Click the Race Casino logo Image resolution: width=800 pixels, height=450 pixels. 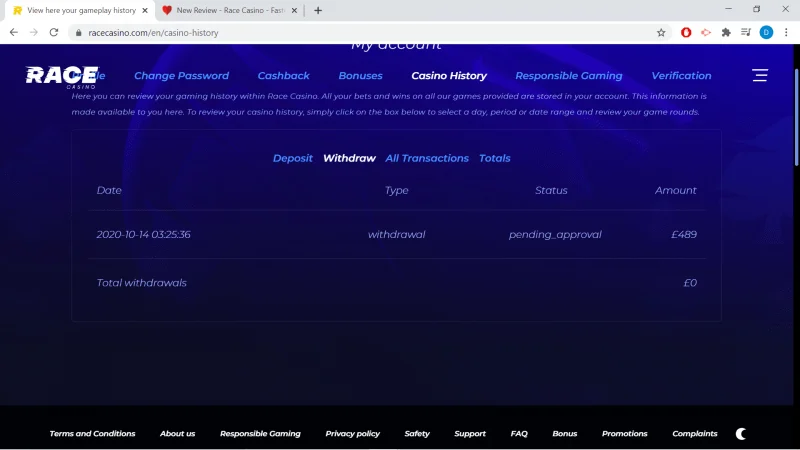tap(62, 77)
